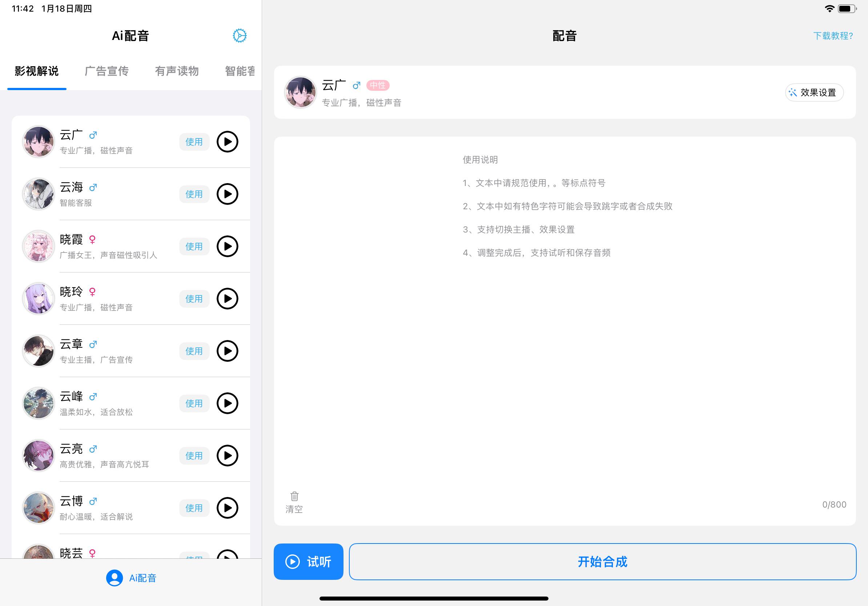868x606 pixels.
Task: Click 开始合成 to start synthesis
Action: click(602, 561)
